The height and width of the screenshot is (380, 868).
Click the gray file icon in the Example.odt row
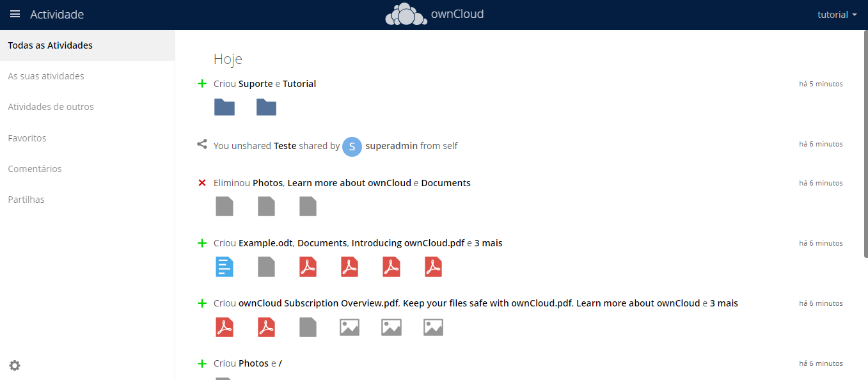[266, 266]
